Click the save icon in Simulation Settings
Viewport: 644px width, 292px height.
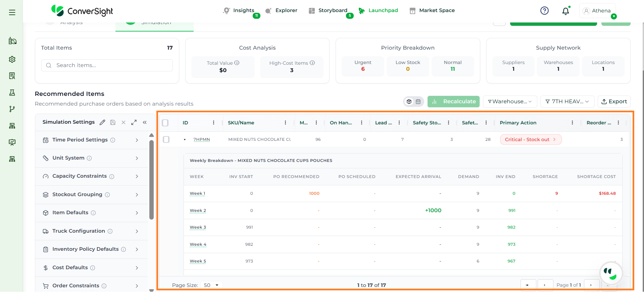pos(113,122)
